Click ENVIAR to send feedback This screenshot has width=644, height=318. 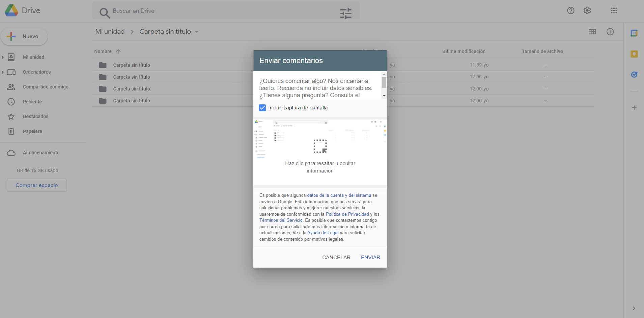click(x=370, y=258)
